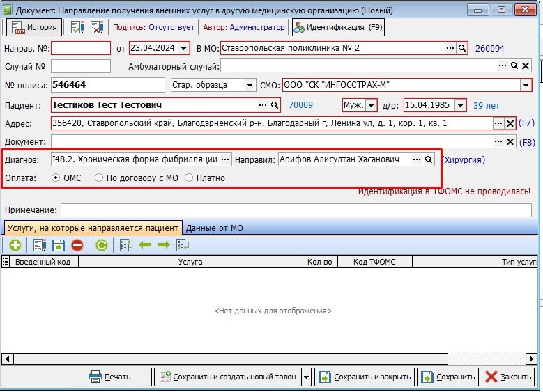Click the (F8) document link
The width and height of the screenshot is (543, 392).
point(527,142)
